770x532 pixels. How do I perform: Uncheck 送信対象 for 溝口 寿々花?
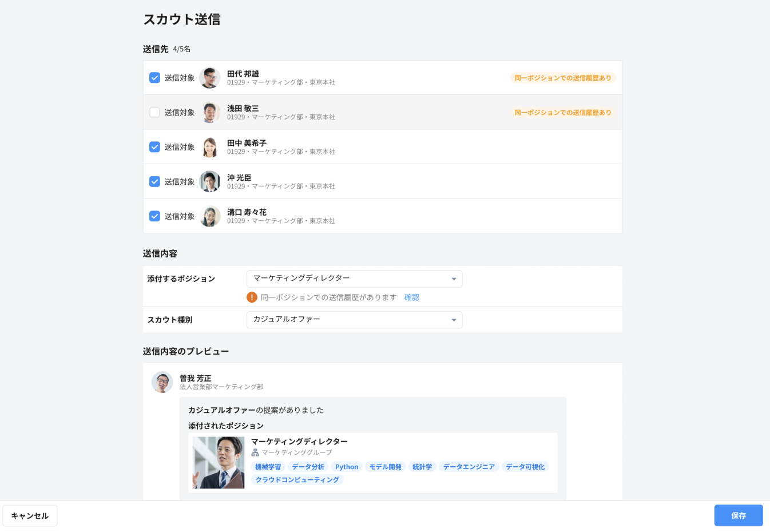(x=154, y=216)
